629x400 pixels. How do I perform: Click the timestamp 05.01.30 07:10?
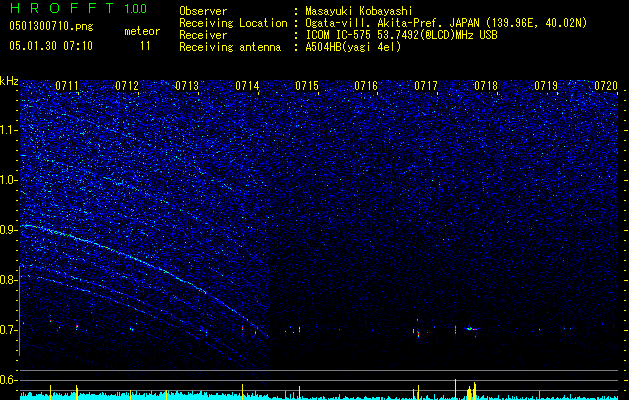coord(51,46)
